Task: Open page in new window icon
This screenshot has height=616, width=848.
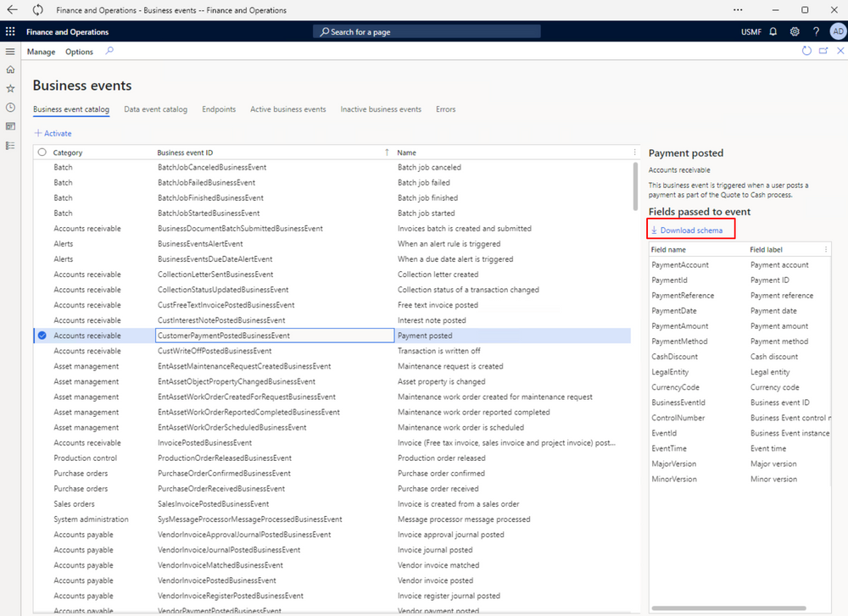Action: click(823, 51)
